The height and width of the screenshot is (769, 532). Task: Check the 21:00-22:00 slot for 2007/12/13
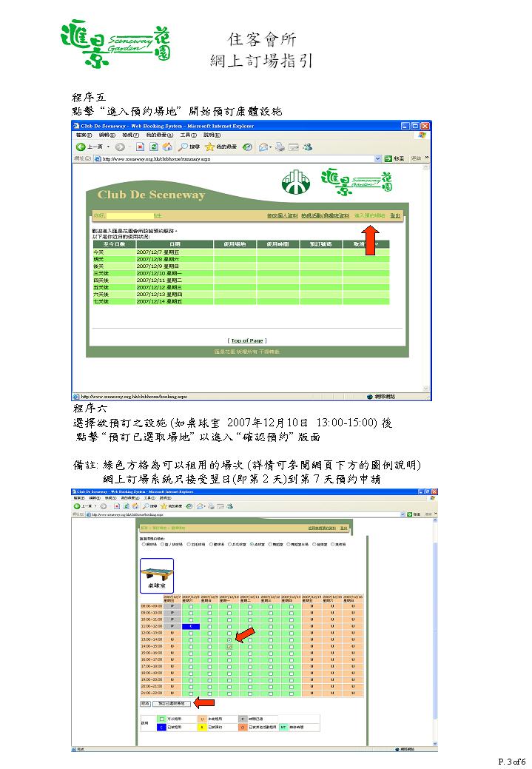tap(292, 693)
